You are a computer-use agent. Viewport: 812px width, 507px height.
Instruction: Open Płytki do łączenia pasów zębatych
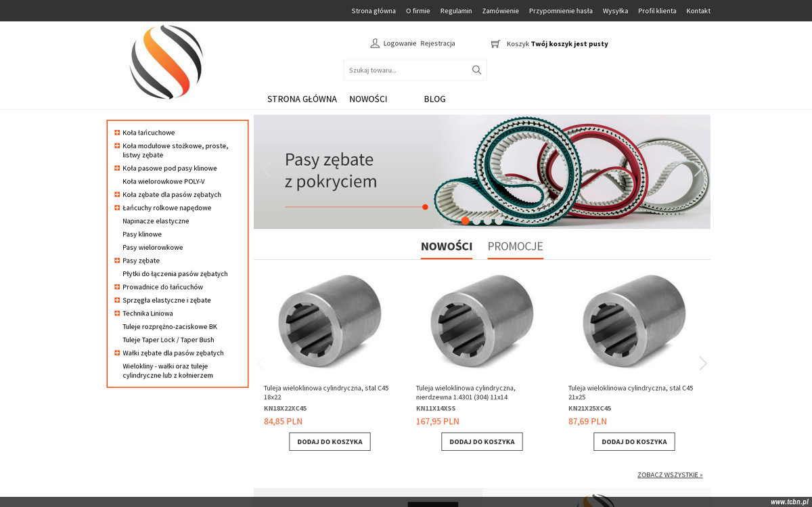175,273
